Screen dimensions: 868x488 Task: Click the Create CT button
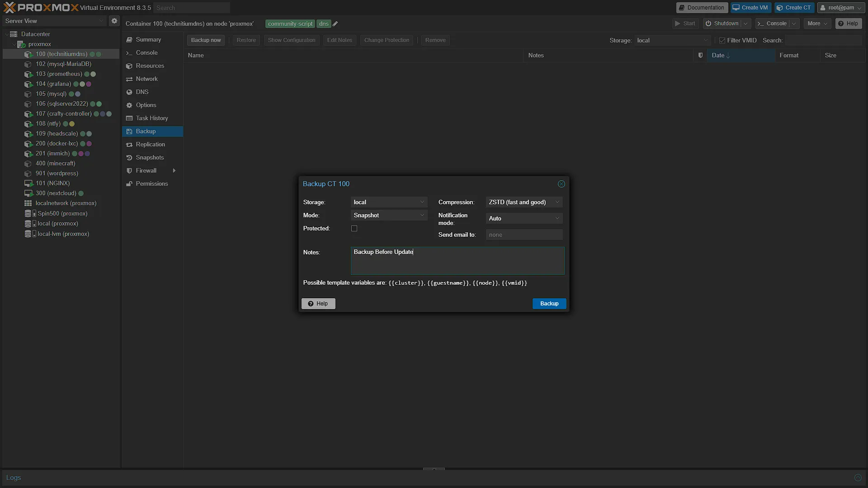794,8
